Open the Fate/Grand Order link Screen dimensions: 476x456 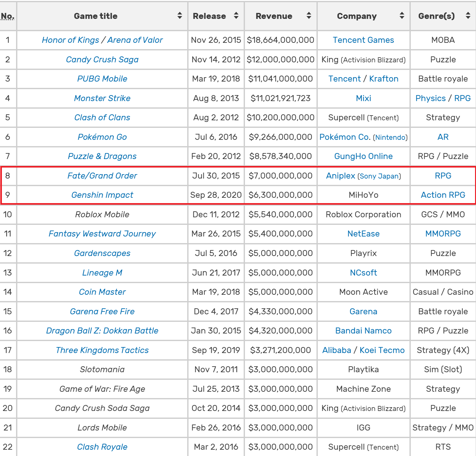pyautogui.click(x=102, y=176)
